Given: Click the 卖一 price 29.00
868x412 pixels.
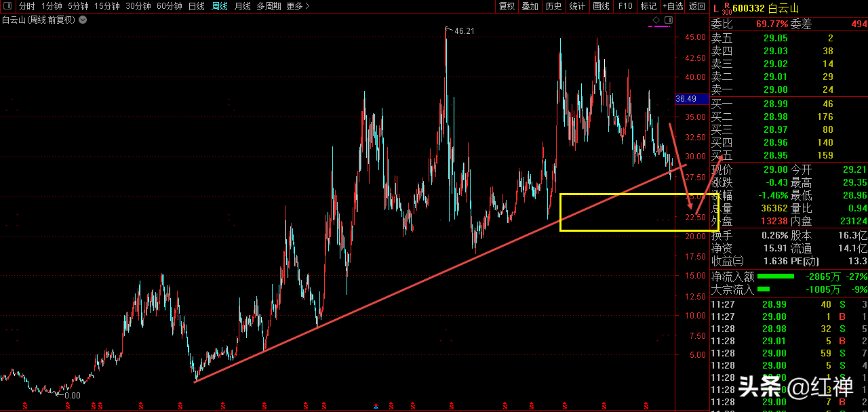Looking at the screenshot, I should click(776, 89).
